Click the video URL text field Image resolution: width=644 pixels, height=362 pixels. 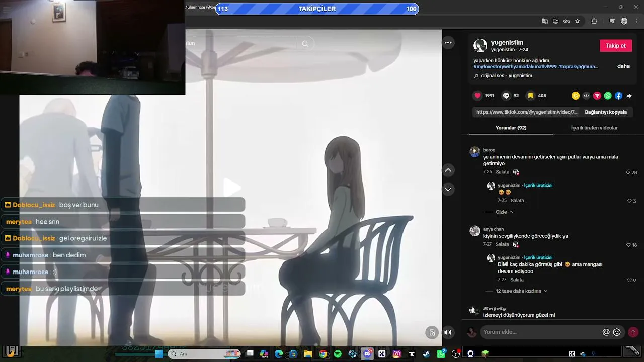pyautogui.click(x=527, y=112)
